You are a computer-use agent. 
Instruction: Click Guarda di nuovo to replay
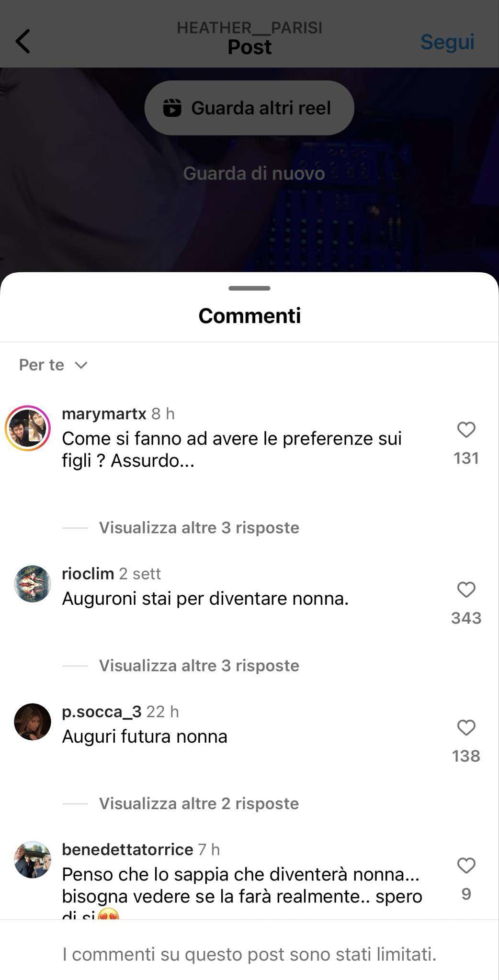pos(254,173)
